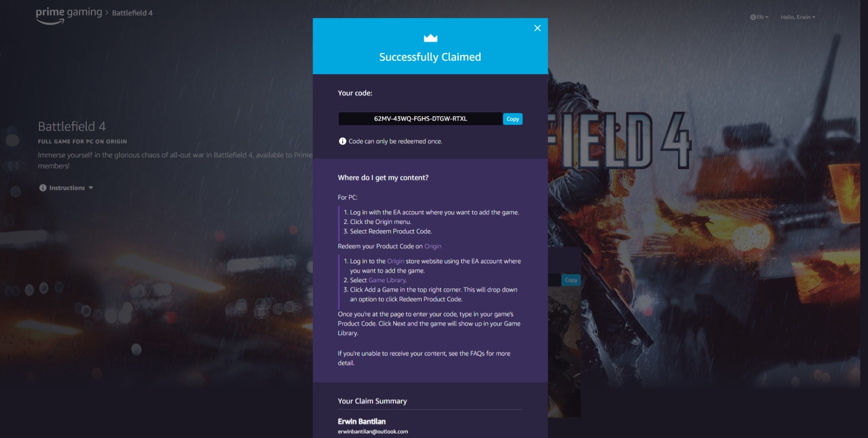Click the "Where do I get my content?" heading
The height and width of the screenshot is (438, 868).
click(x=383, y=178)
